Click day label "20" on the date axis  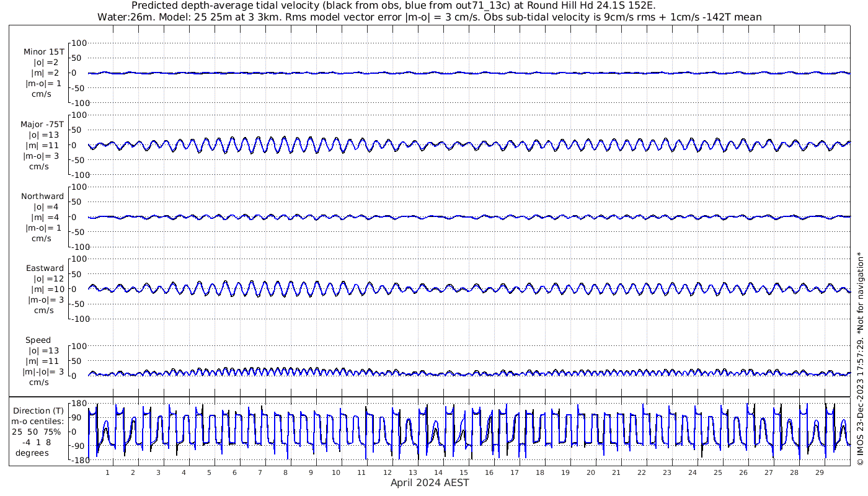coord(590,472)
